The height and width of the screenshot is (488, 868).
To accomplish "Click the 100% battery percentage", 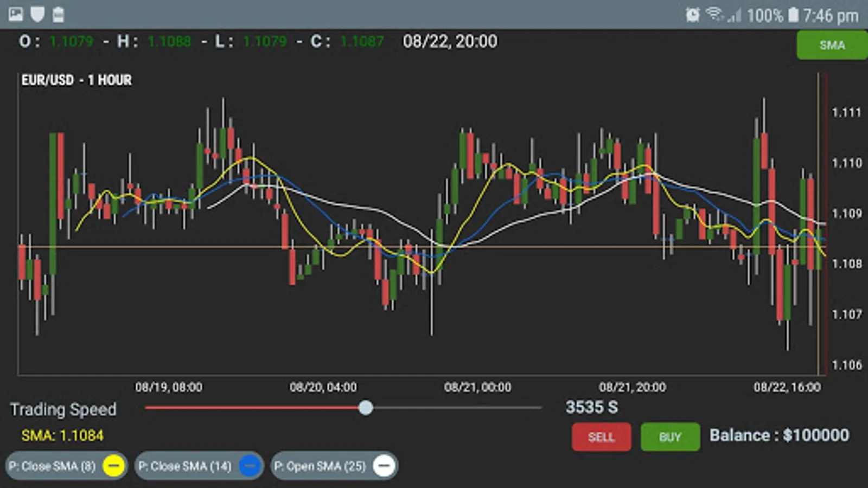I will [765, 15].
